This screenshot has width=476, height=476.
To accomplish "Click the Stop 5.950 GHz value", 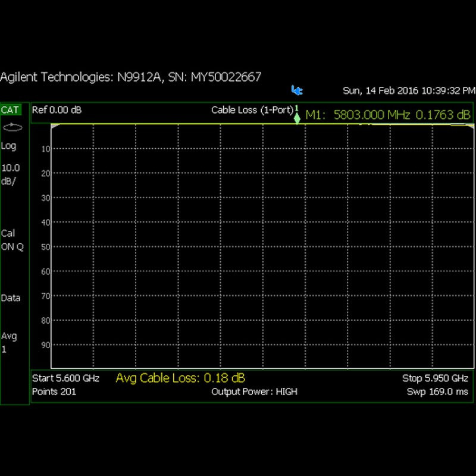I will [435, 378].
